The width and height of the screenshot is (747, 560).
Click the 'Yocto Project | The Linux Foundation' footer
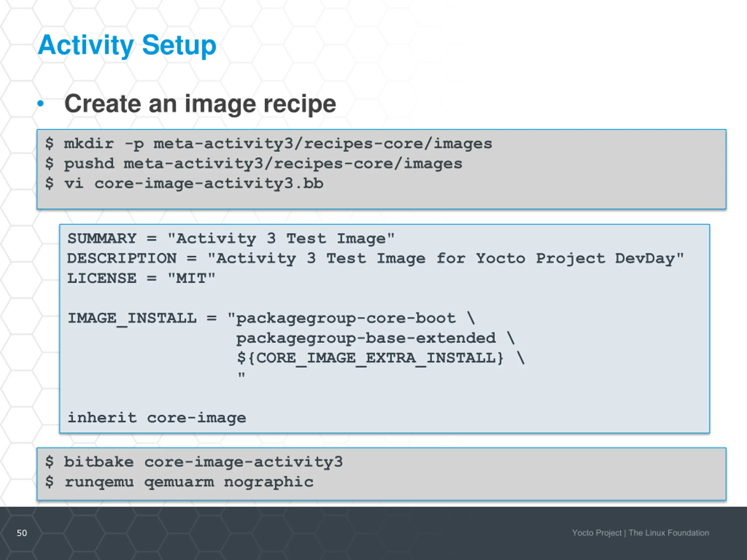(x=640, y=533)
